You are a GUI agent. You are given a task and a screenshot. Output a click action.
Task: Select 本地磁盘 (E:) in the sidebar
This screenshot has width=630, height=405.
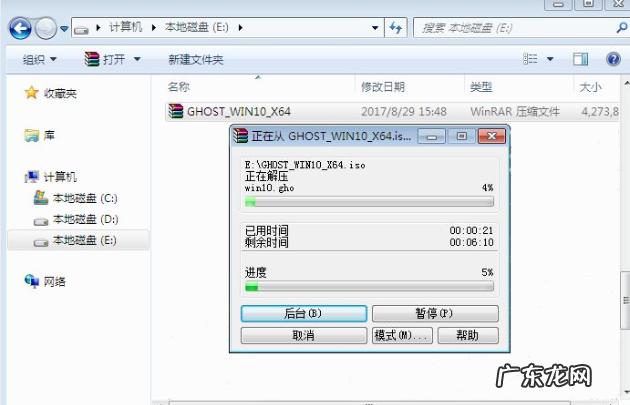pos(85,240)
